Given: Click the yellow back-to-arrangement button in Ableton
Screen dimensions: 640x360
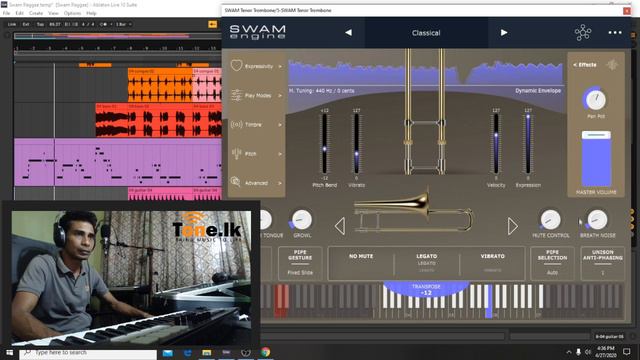Looking at the screenshot, I should [x=212, y=24].
